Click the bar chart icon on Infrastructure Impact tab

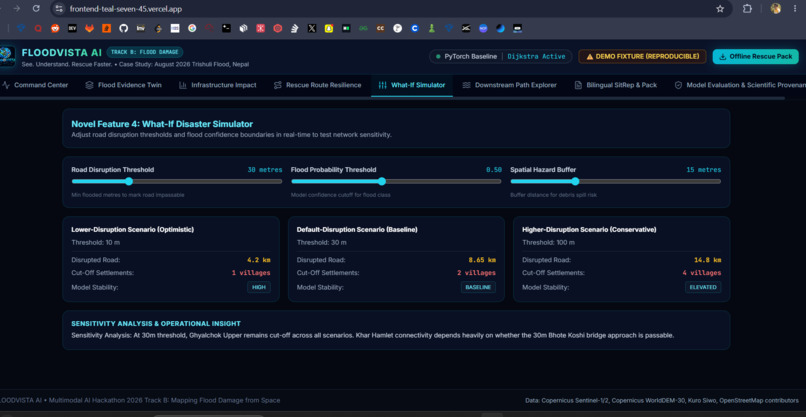click(182, 85)
